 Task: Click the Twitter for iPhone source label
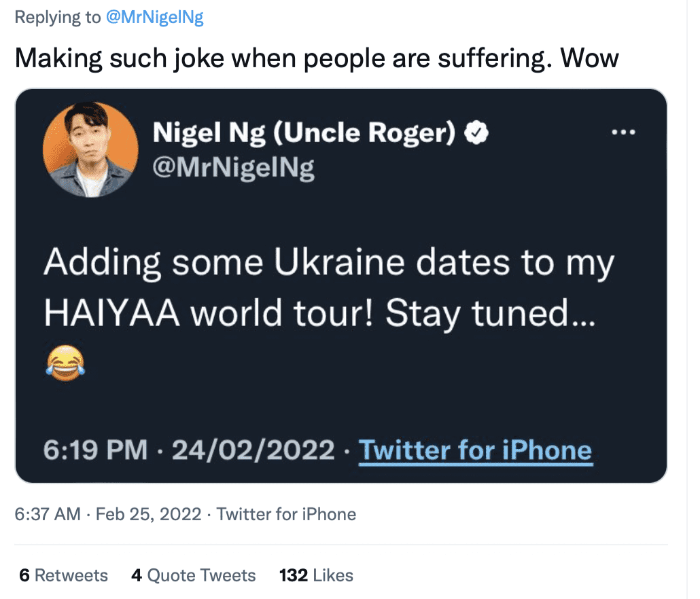click(286, 515)
